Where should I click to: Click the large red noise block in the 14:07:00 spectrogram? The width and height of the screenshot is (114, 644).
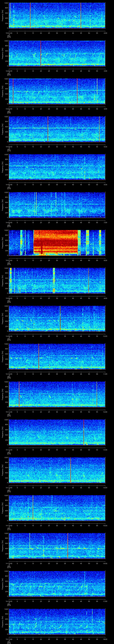pos(56,243)
